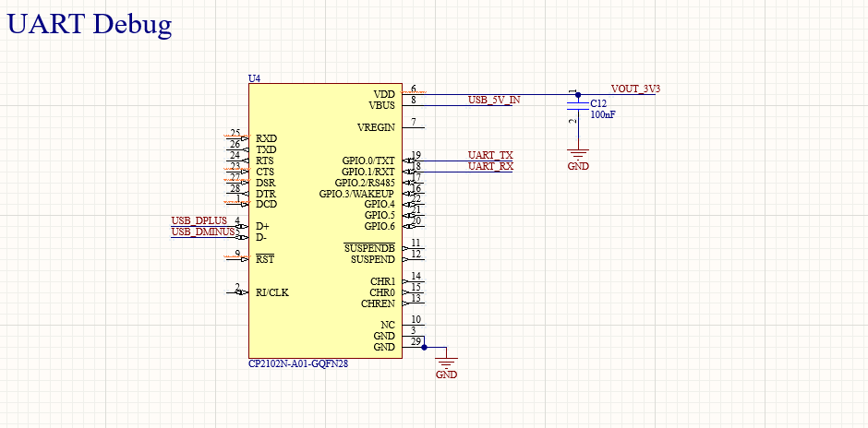The height and width of the screenshot is (428, 868).
Task: Select the DSR pin name
Action: pos(266,183)
